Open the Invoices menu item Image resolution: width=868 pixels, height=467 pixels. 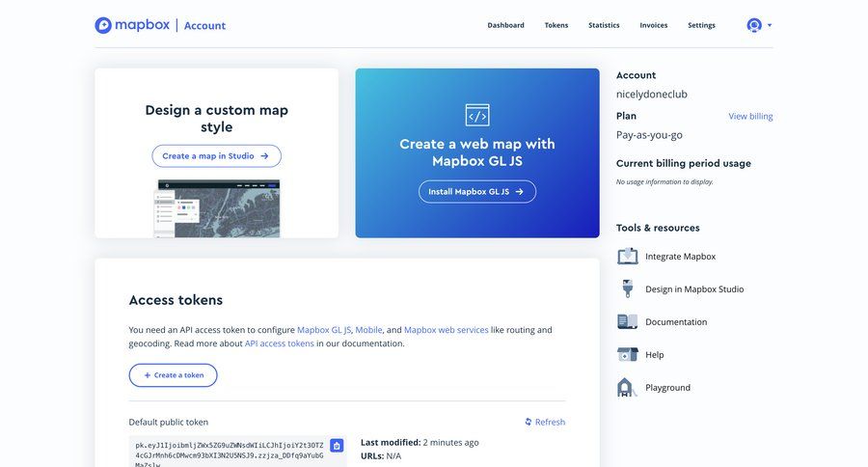[x=653, y=25]
